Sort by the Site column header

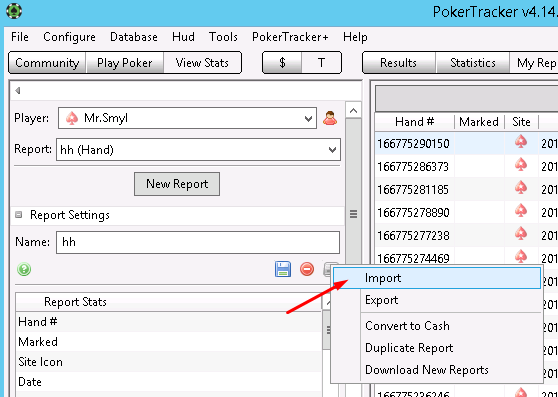click(x=521, y=122)
